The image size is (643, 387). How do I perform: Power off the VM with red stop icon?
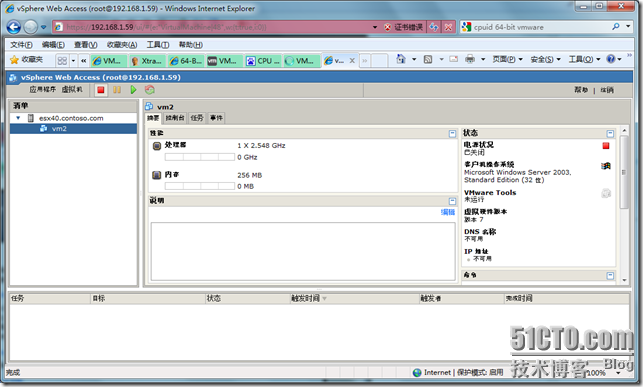pyautogui.click(x=101, y=90)
